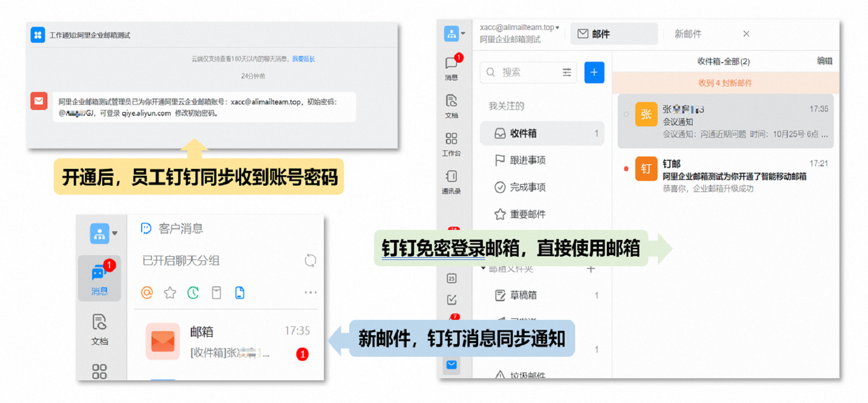Refresh chat groups in 客户消息 panel
This screenshot has width=868, height=403.
click(311, 260)
